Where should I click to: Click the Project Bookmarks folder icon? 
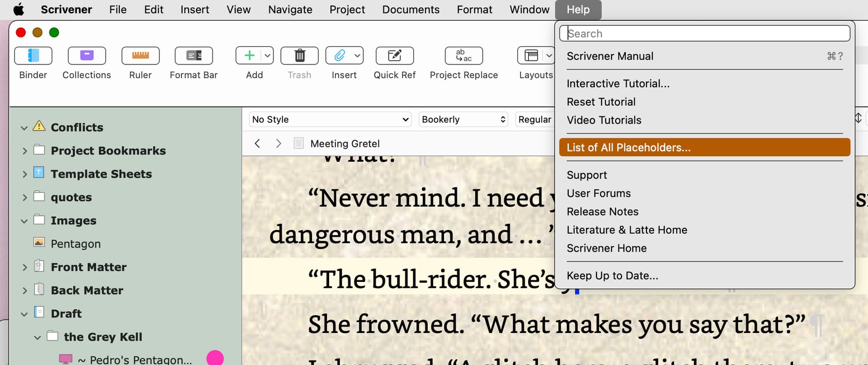(x=39, y=149)
